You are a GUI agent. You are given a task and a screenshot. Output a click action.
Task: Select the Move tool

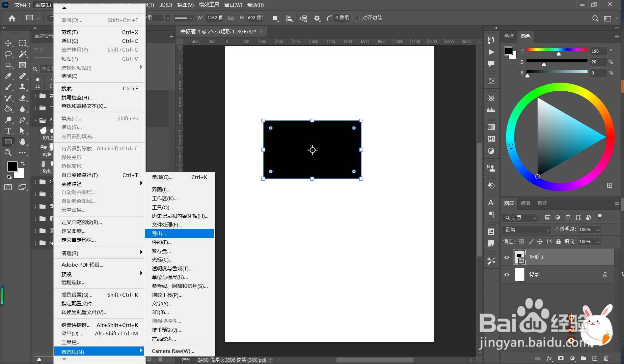click(8, 43)
